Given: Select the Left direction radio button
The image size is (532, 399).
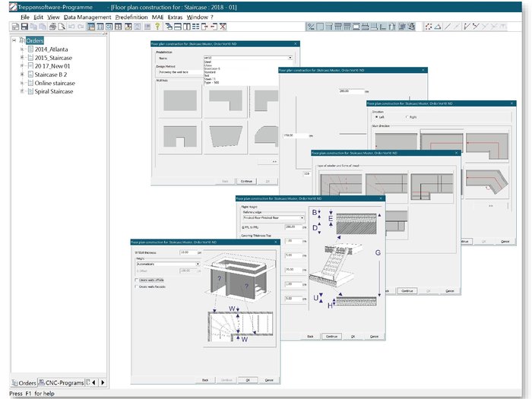Looking at the screenshot, I should tap(376, 117).
